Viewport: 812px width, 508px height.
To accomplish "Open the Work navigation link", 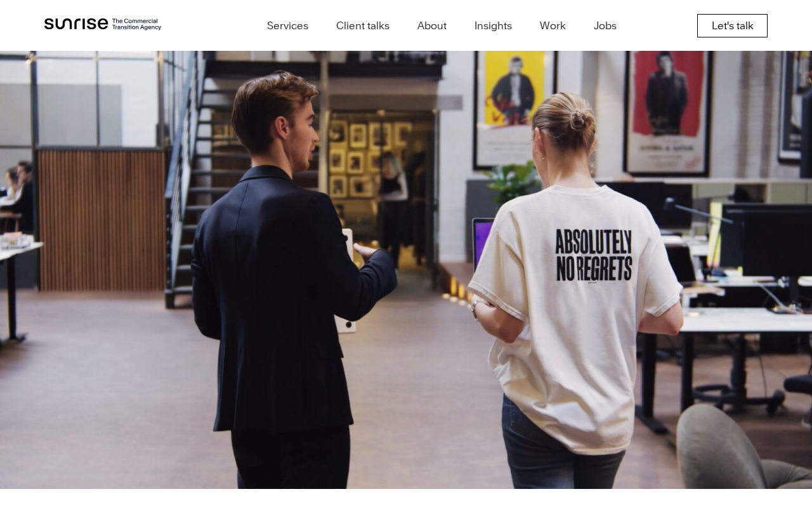I will pos(553,25).
